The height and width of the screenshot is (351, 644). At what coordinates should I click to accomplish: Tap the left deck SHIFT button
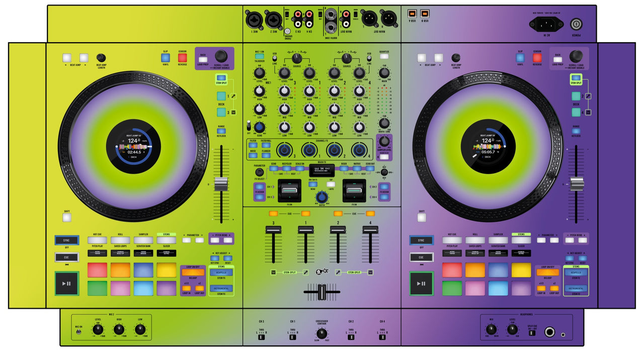click(67, 218)
